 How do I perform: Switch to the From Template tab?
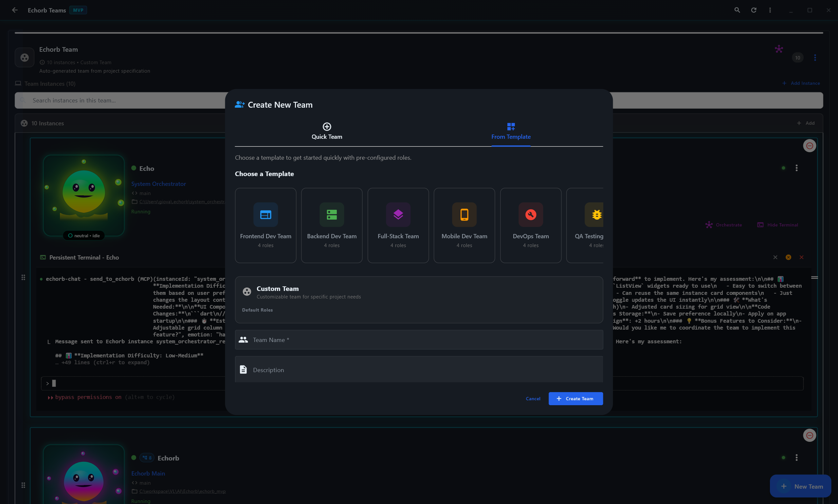tap(511, 131)
